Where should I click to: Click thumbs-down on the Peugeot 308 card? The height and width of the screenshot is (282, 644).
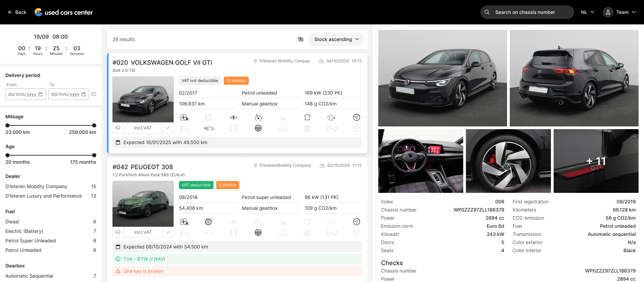pos(118,232)
